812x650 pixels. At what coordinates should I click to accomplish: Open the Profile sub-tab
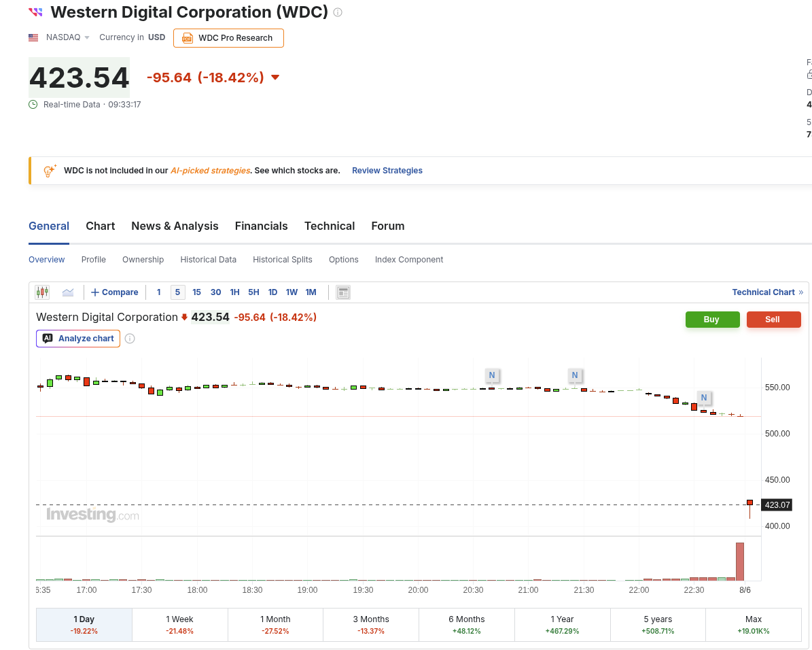coord(93,260)
